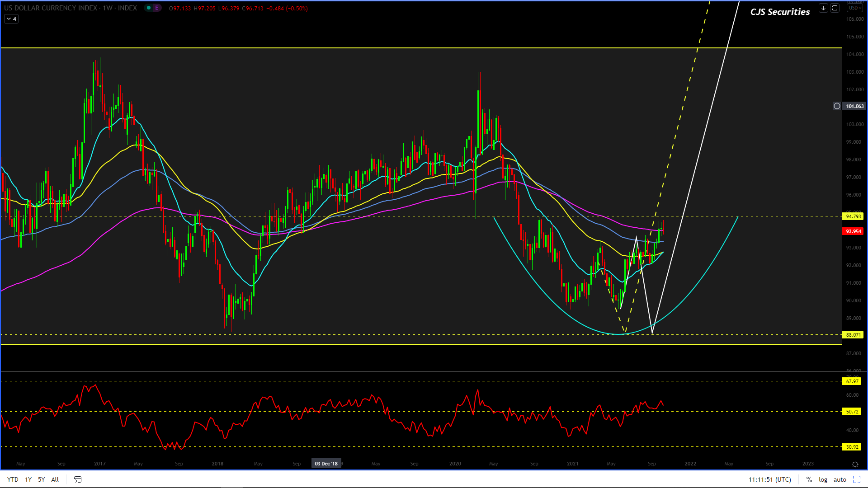Toggle percent scale mode
This screenshot has height=488, width=868.
(809, 479)
